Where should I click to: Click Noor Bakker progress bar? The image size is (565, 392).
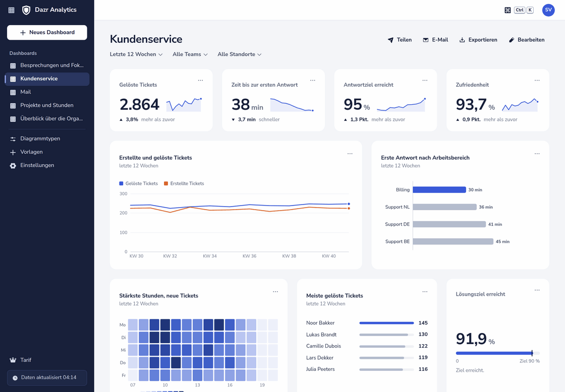coord(386,323)
